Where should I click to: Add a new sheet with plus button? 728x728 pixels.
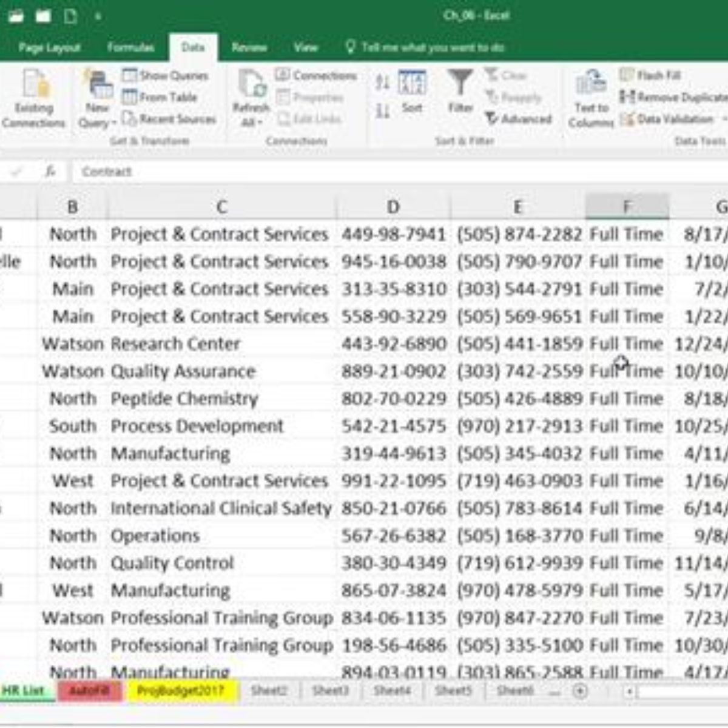click(x=581, y=691)
